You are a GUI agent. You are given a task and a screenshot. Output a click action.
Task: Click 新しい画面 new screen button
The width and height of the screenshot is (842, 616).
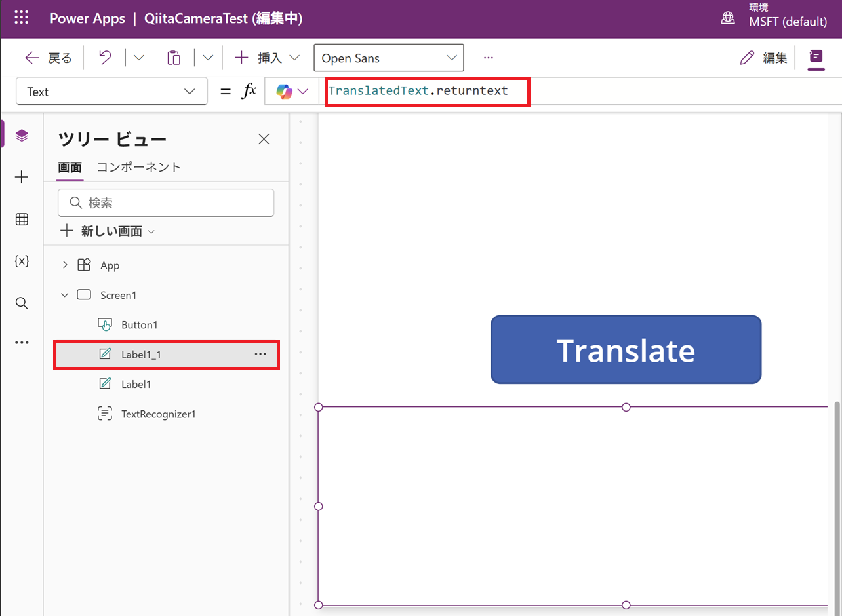[108, 231]
